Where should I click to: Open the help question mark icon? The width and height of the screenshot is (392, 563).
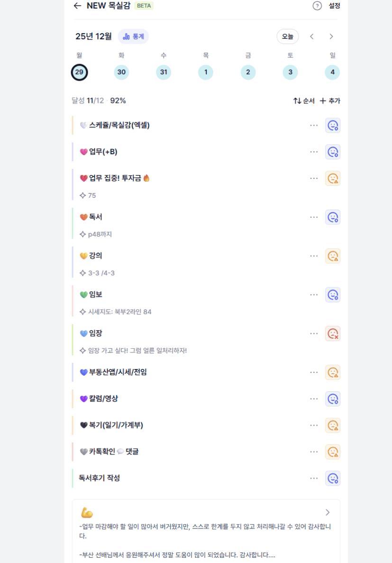pyautogui.click(x=317, y=6)
